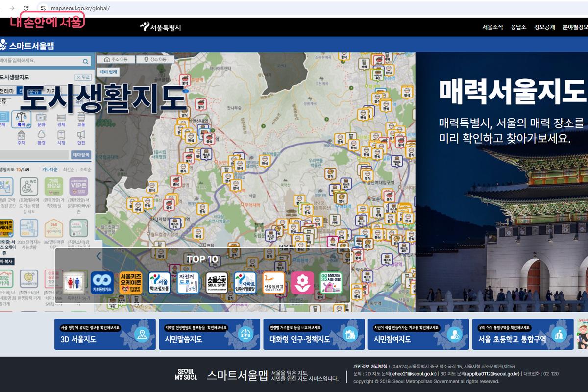This screenshot has width=588, height=392.
Task: Click the SOUL SPOT icon
Action: click(217, 283)
